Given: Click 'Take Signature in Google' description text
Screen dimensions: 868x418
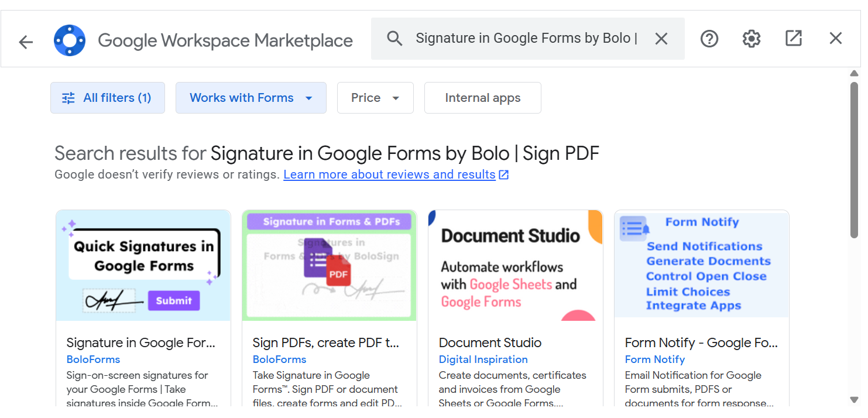Looking at the screenshot, I should click(311, 375).
